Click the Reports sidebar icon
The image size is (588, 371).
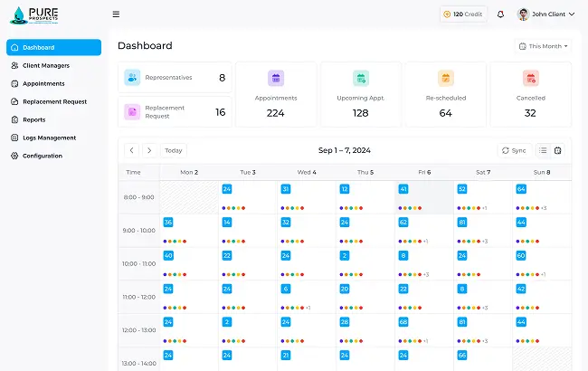click(x=14, y=119)
